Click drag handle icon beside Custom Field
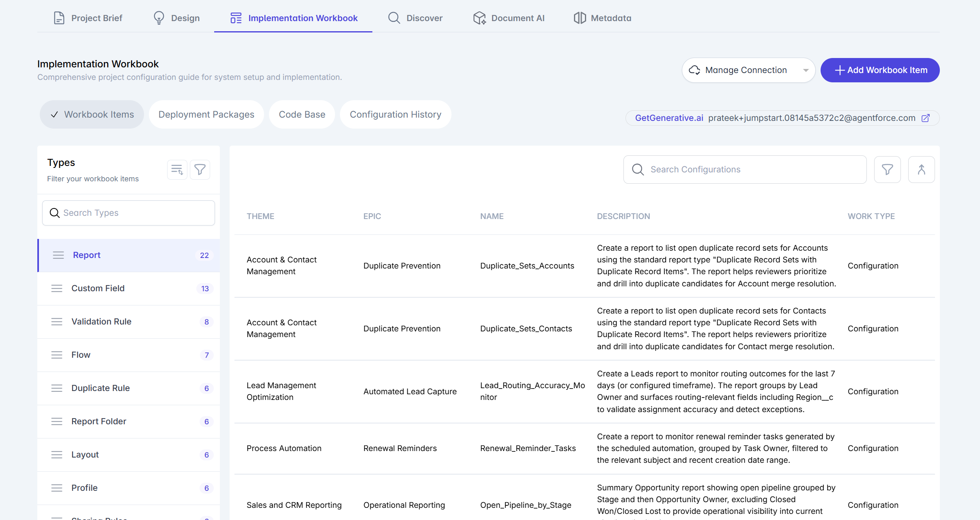 pos(57,288)
